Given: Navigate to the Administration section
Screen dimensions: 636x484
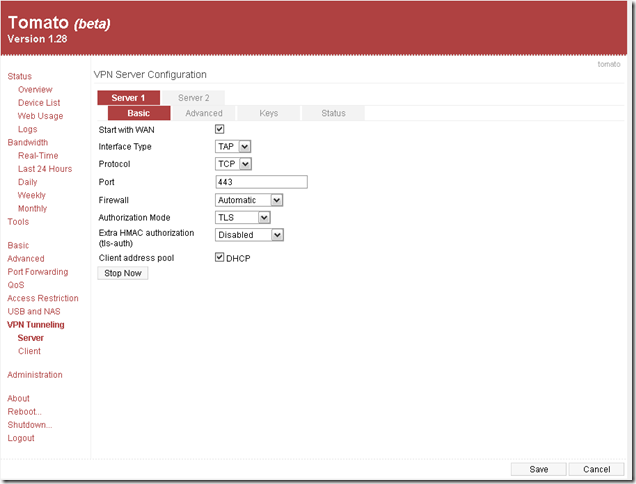Looking at the screenshot, I should point(34,375).
